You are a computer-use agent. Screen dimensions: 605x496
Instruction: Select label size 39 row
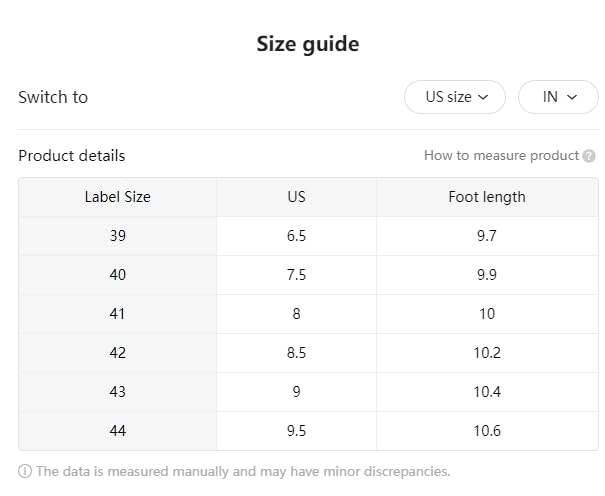click(x=117, y=236)
